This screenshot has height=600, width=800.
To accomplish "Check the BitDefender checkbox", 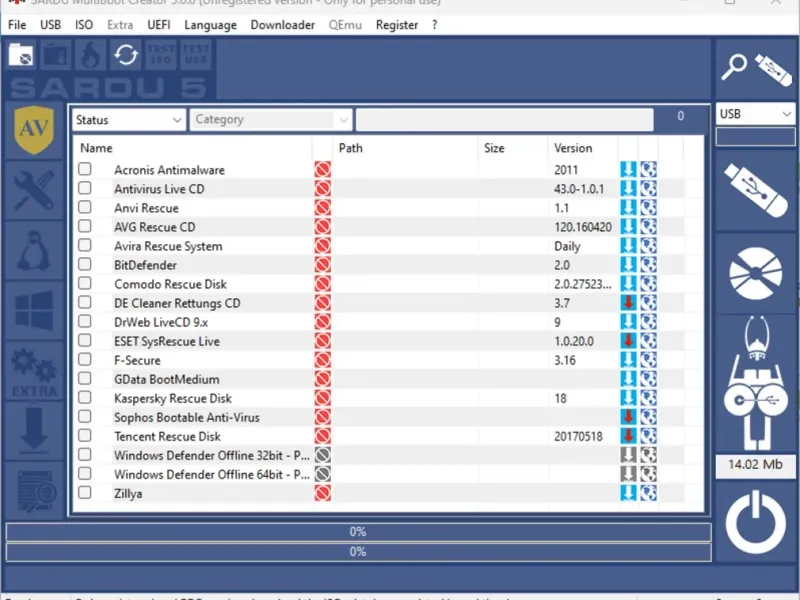I will (85, 264).
